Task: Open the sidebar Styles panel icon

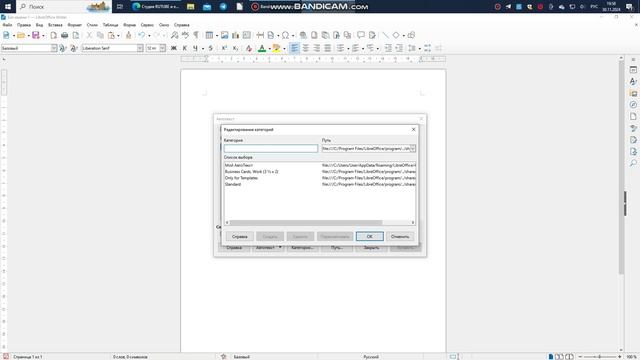Action: pyautogui.click(x=633, y=81)
